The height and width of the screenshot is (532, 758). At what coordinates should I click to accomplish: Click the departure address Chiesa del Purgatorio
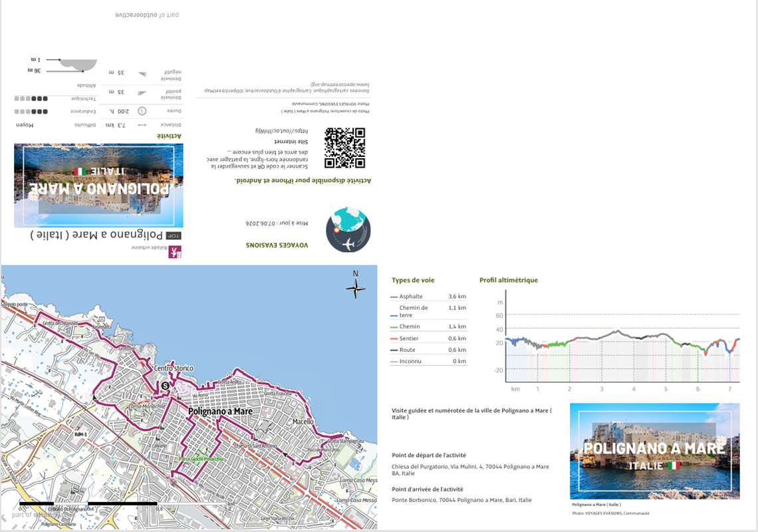470,469
